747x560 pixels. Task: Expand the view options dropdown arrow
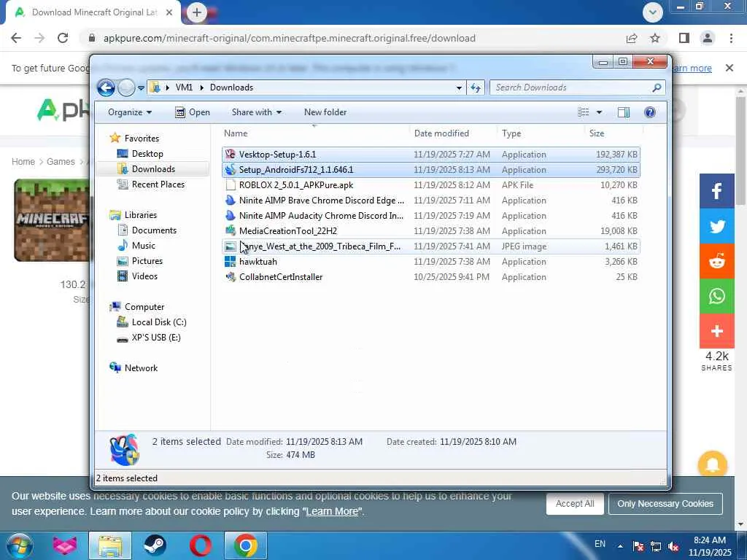coord(600,112)
